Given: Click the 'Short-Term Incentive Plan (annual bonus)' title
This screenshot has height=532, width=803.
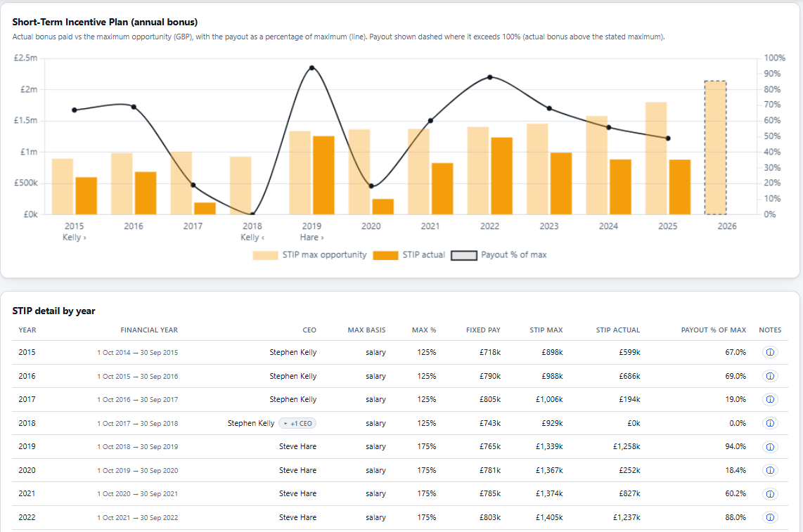Looking at the screenshot, I should click(105, 22).
